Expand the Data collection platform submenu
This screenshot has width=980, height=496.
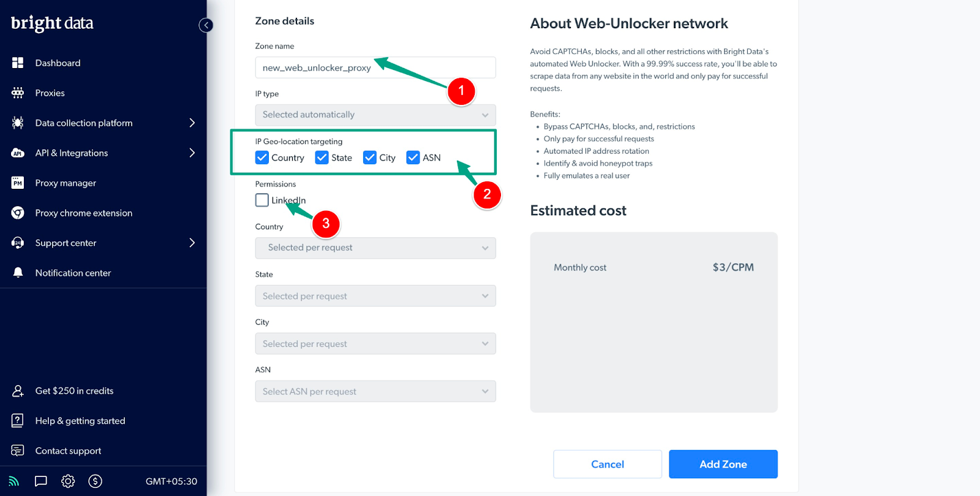192,123
